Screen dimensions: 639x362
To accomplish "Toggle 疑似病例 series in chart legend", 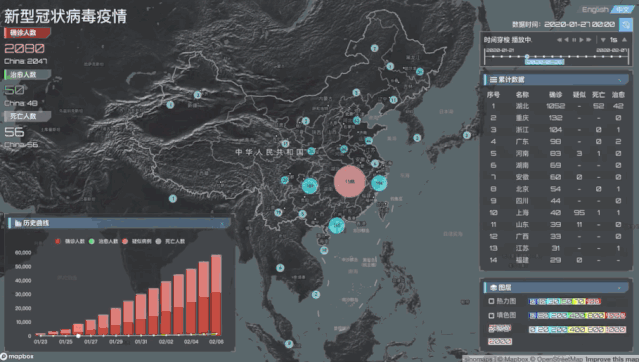I will coord(137,241).
